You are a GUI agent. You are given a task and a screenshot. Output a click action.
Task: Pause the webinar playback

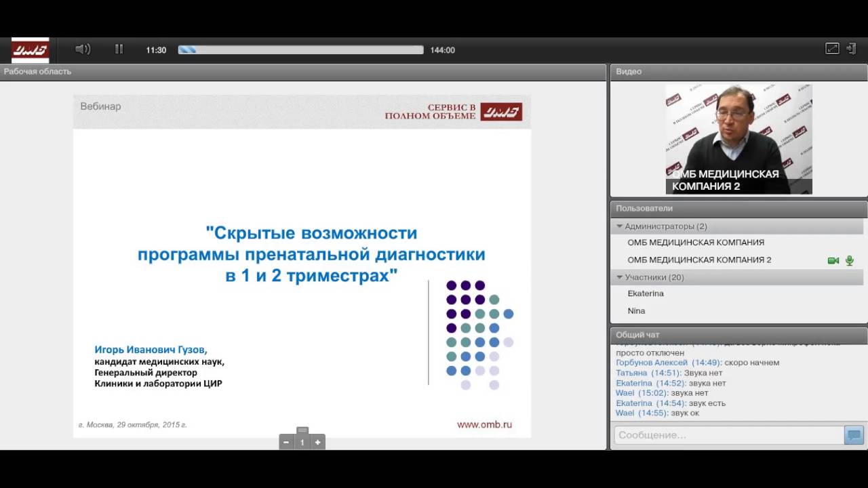pyautogui.click(x=119, y=49)
